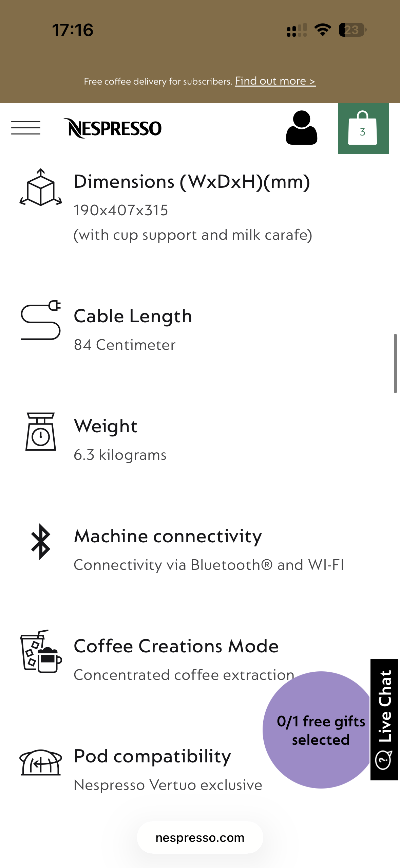Screen dimensions: 400x868
Task: Tap the pod compatibility capsule icon
Action: 41,762
